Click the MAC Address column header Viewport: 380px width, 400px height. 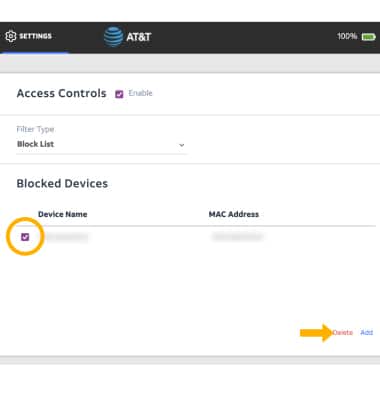(234, 214)
